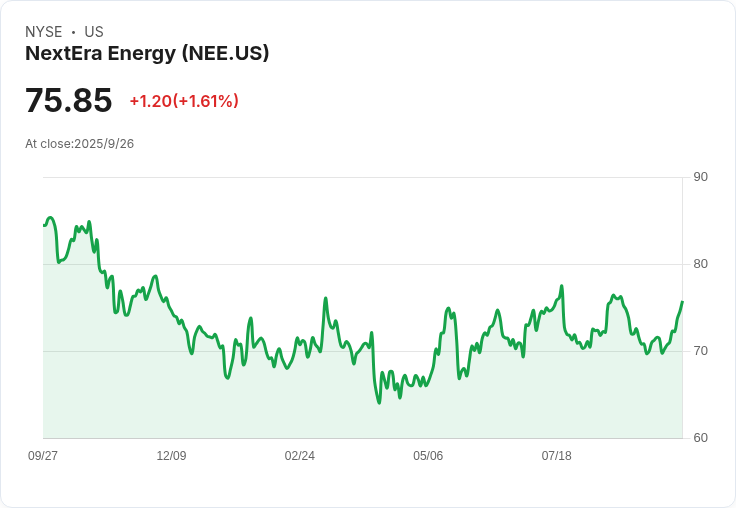The width and height of the screenshot is (736, 508).
Task: Click the 05/06 date axis label
Action: (428, 456)
